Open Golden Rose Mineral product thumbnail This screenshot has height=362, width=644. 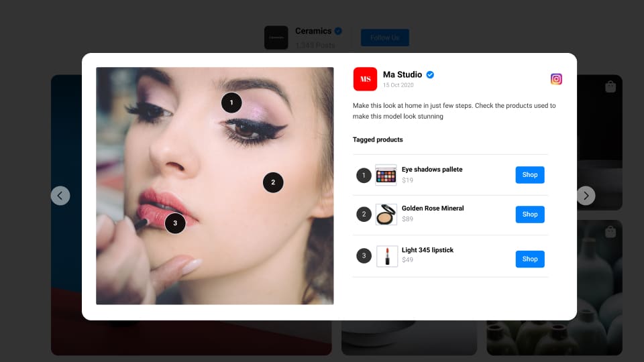coord(386,215)
